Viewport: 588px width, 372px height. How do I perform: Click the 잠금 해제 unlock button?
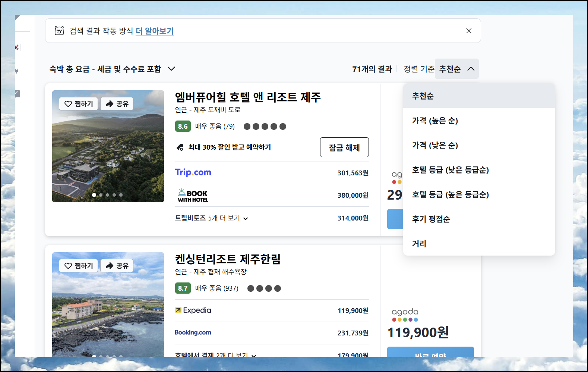[344, 147]
